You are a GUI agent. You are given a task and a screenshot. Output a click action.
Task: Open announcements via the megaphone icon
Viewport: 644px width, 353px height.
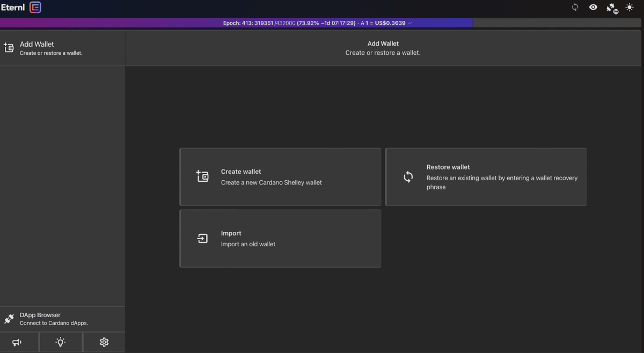click(17, 342)
